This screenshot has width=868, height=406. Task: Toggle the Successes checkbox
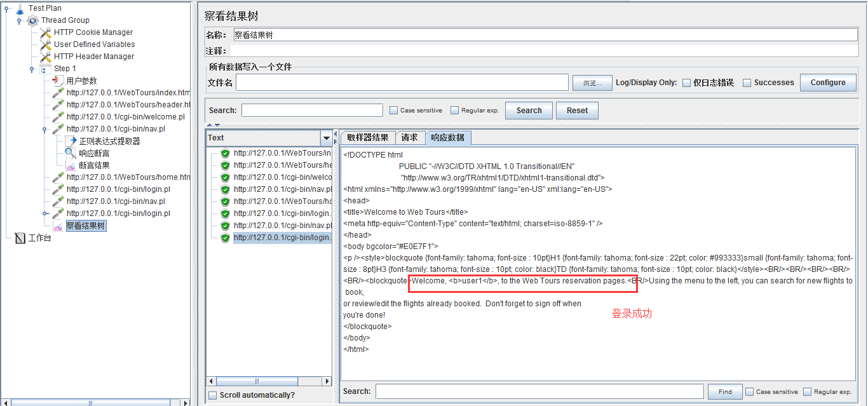[747, 83]
